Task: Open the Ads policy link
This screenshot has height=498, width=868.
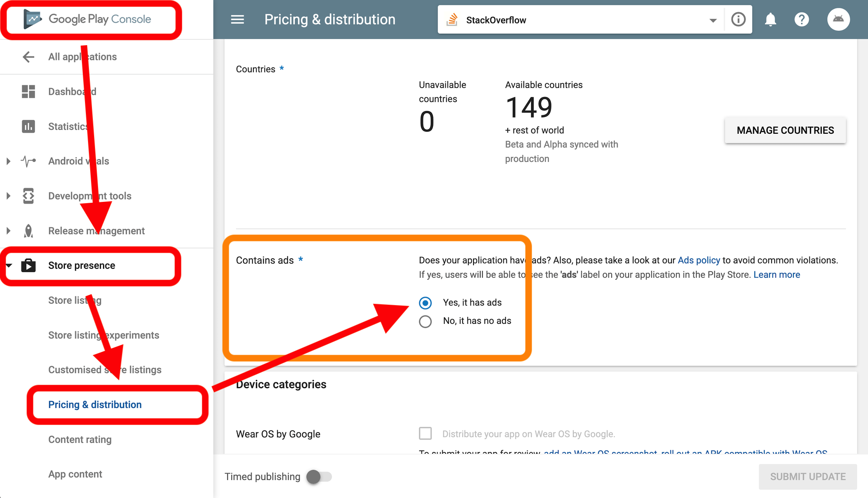Action: [x=699, y=260]
